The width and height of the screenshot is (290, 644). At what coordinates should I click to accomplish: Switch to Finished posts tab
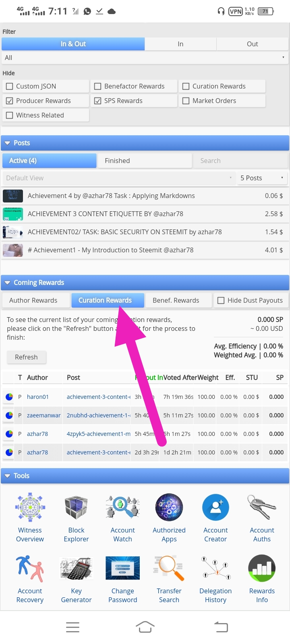pos(145,161)
